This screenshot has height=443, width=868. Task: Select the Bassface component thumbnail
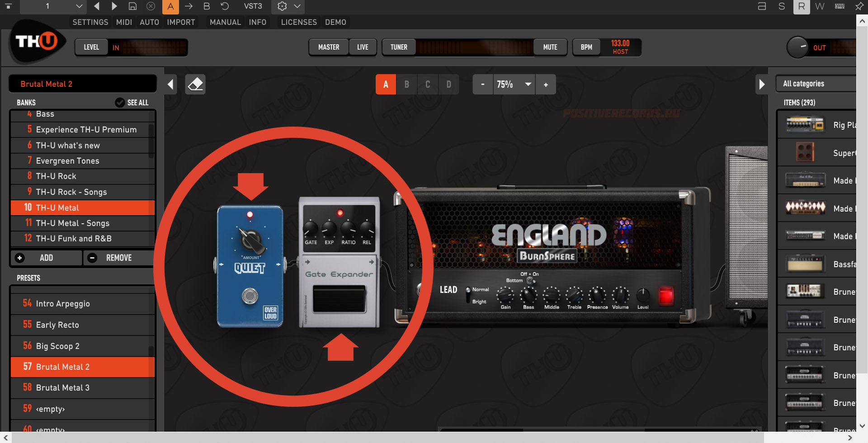[x=804, y=264]
